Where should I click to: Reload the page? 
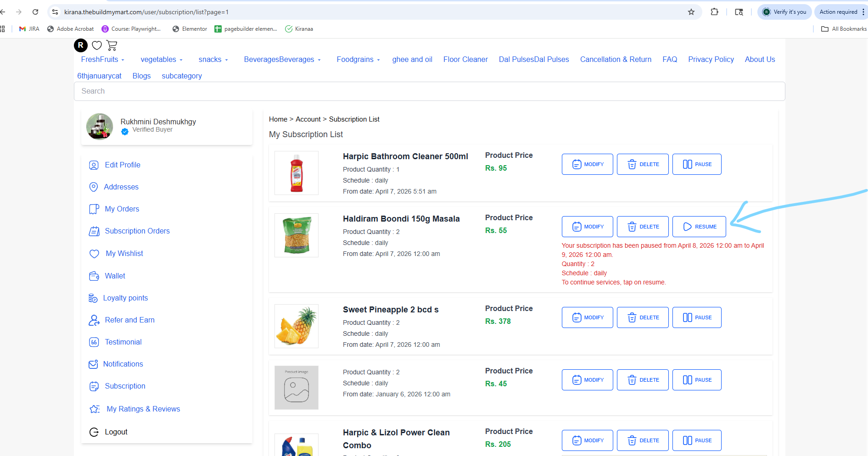pyautogui.click(x=35, y=12)
